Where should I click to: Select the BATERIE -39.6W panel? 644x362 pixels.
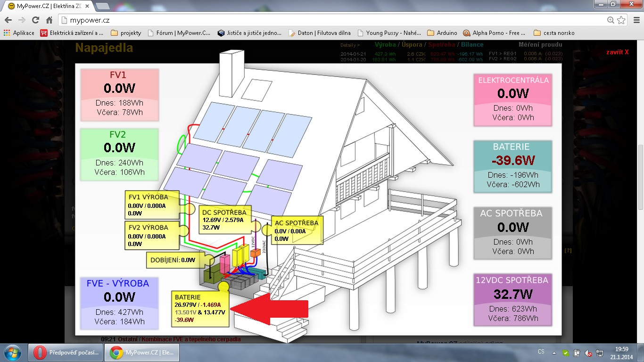click(513, 166)
